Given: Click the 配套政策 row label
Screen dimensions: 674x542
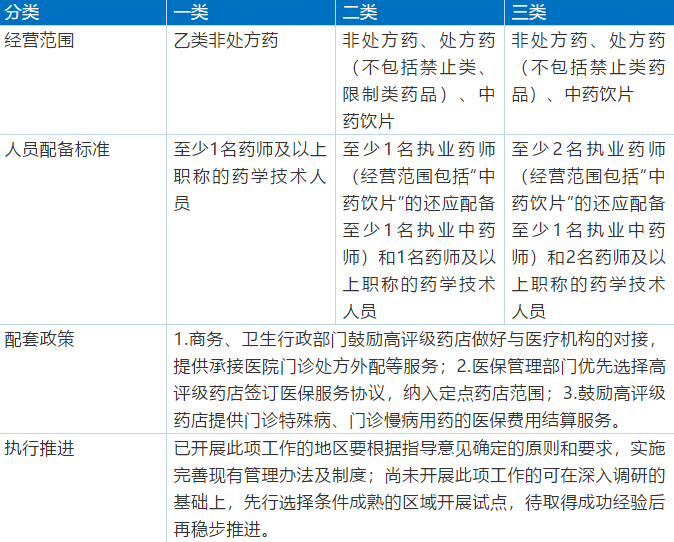Looking at the screenshot, I should 40,338.
